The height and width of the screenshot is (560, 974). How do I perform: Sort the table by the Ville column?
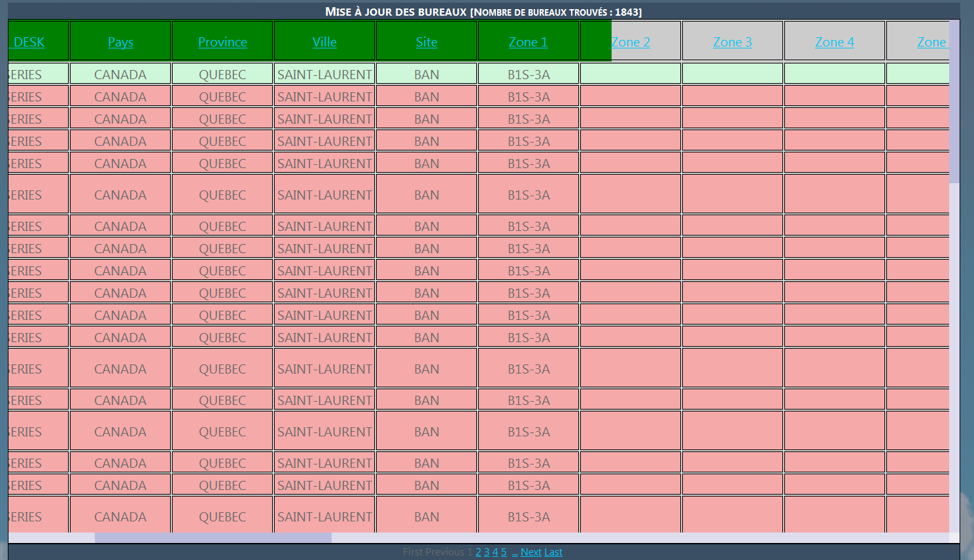click(x=324, y=41)
